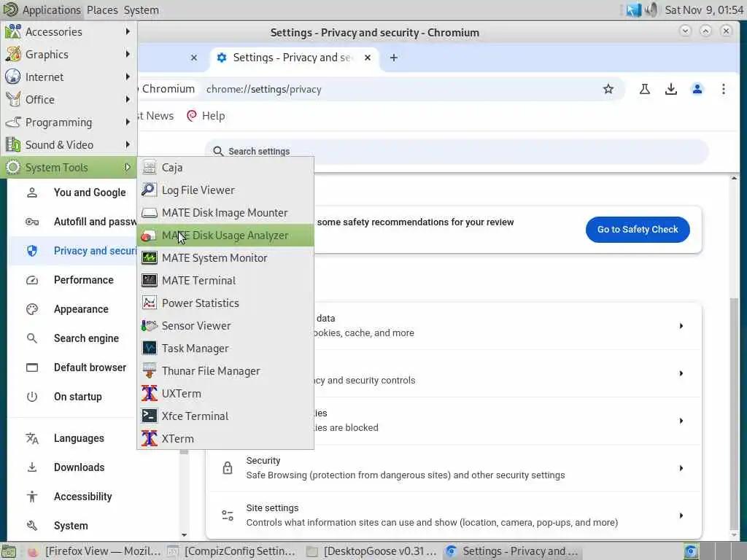747x560 pixels.
Task: Click the XTerm icon
Action: [x=149, y=438]
